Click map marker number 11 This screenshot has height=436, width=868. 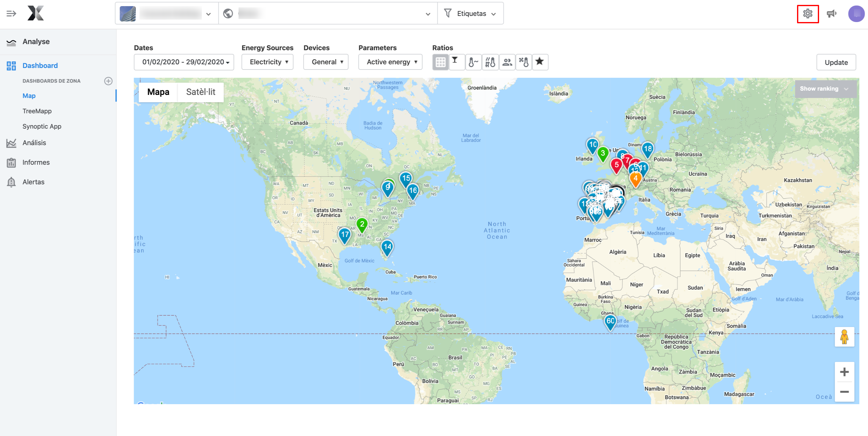click(x=643, y=169)
